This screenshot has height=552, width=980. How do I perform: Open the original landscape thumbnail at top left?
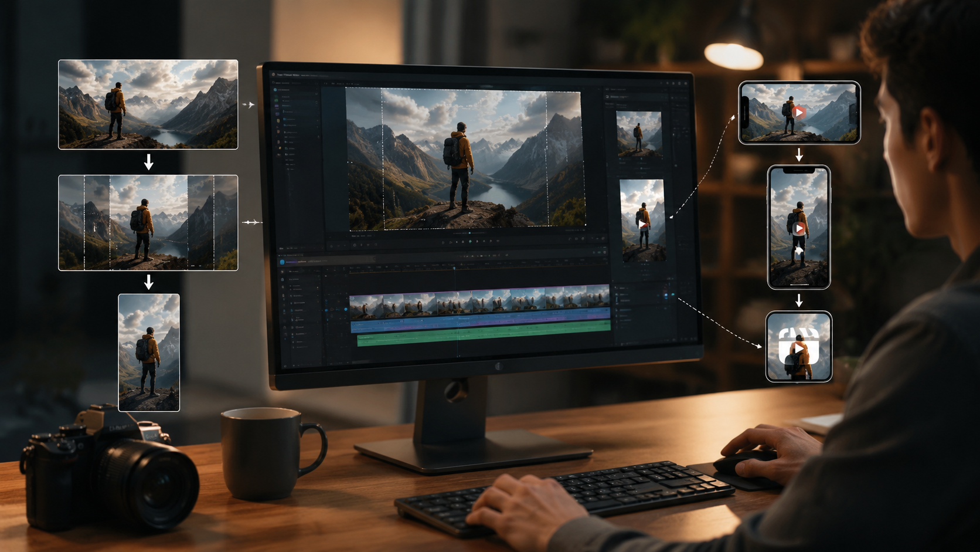148,104
